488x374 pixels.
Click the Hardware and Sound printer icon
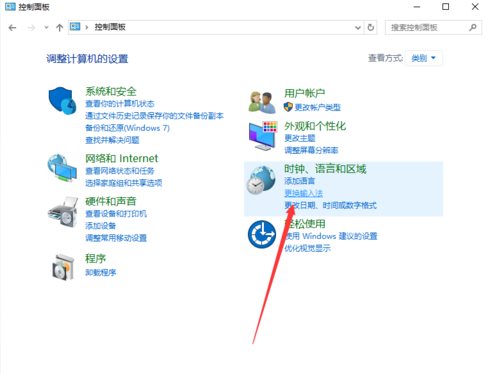(63, 212)
